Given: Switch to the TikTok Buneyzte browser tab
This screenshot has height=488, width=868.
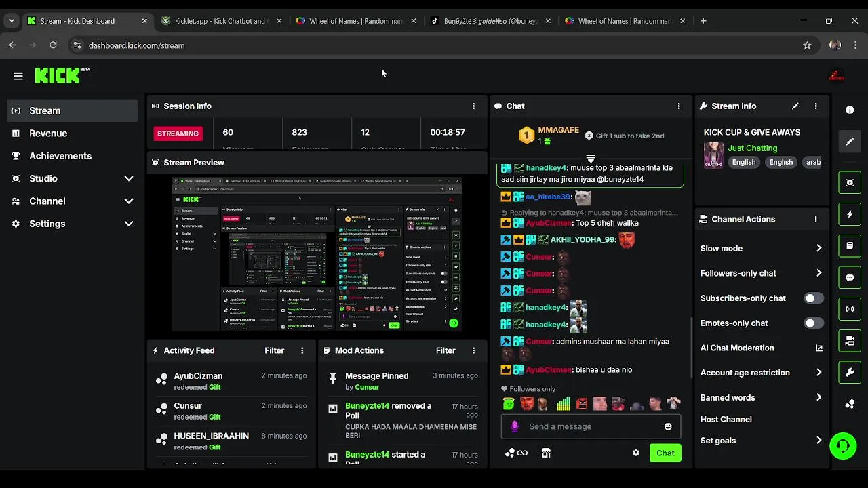Looking at the screenshot, I should pyautogui.click(x=490, y=21).
